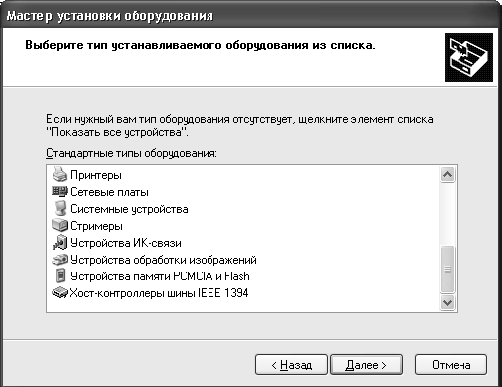The height and width of the screenshot is (387, 502).
Task: Cancel the wizard with Отмена
Action: (x=451, y=365)
